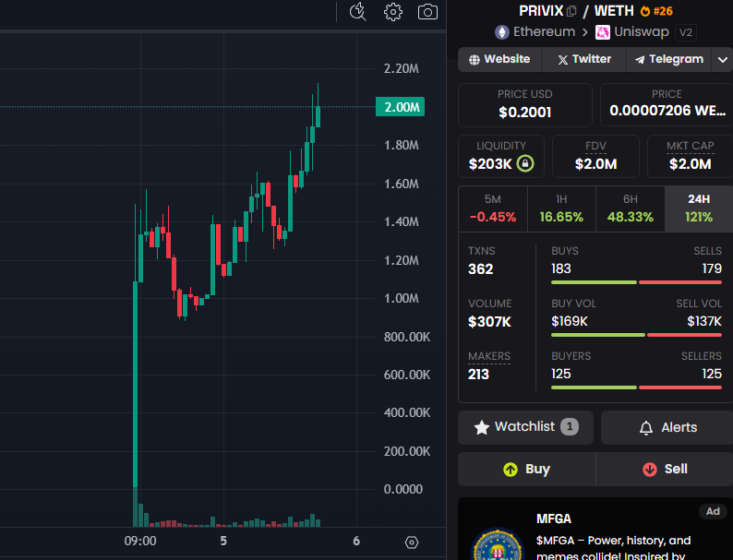Viewport: 733px width, 560px height.
Task: Click the liquidity lock icon
Action: [x=525, y=163]
